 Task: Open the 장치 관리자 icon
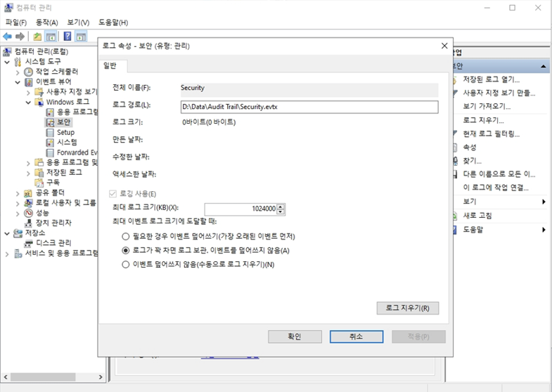pyautogui.click(x=28, y=223)
